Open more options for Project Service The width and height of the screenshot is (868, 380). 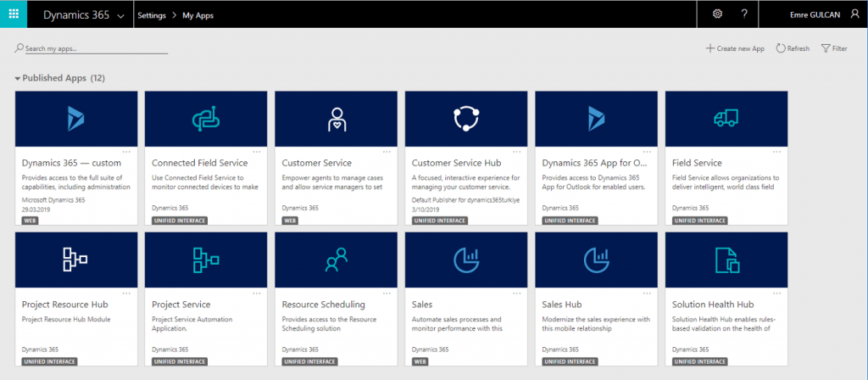[256, 293]
